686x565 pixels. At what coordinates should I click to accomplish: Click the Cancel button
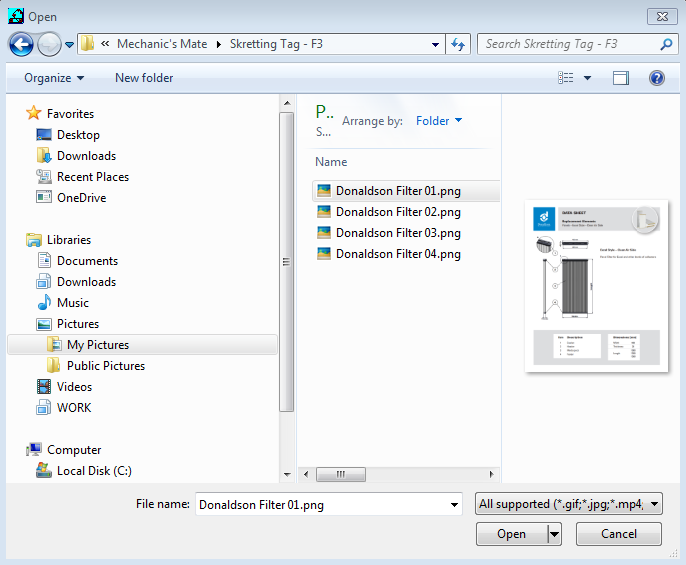(x=619, y=534)
